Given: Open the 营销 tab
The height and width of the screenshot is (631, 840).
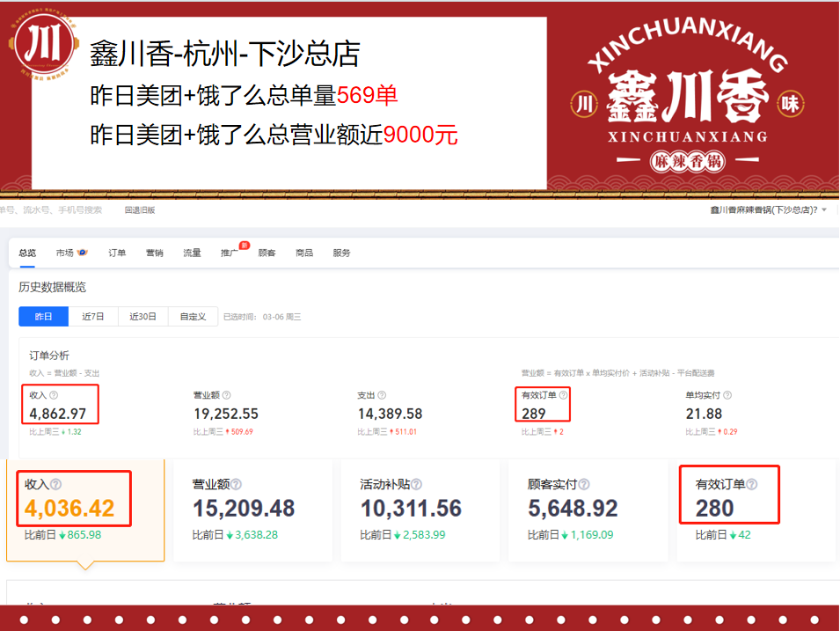Looking at the screenshot, I should click(154, 253).
